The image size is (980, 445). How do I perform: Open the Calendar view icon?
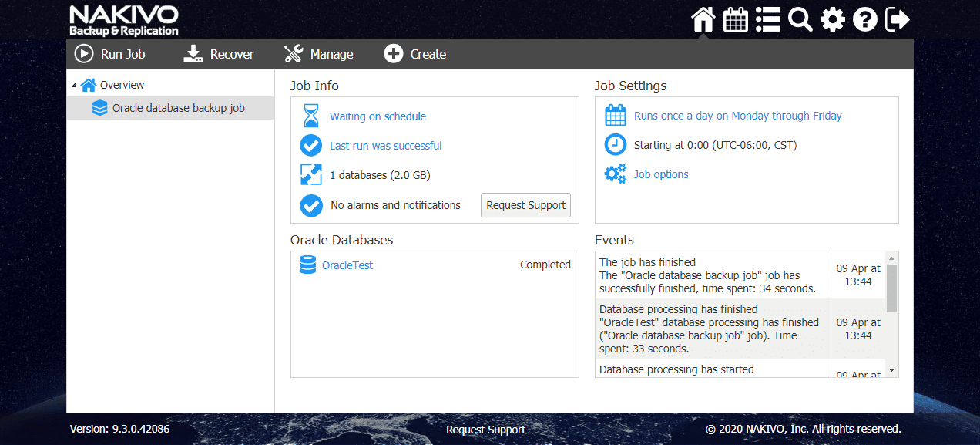point(735,20)
